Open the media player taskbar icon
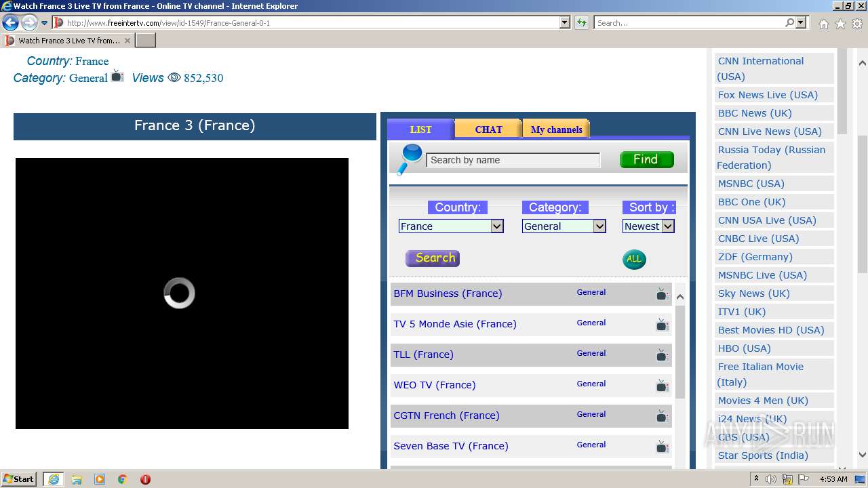868x488 pixels. pyautogui.click(x=100, y=479)
